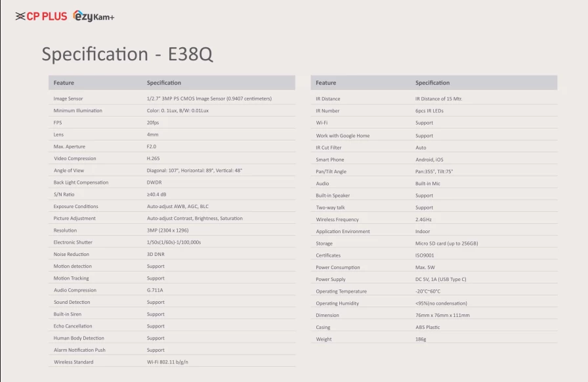
Task: Select the Angle of View row label
Action: point(69,171)
